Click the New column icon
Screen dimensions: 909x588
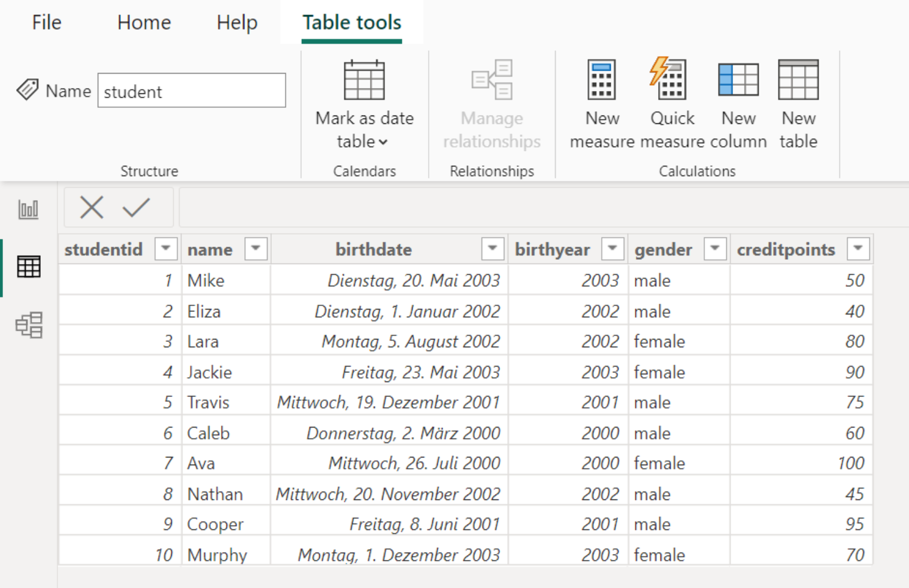(738, 80)
